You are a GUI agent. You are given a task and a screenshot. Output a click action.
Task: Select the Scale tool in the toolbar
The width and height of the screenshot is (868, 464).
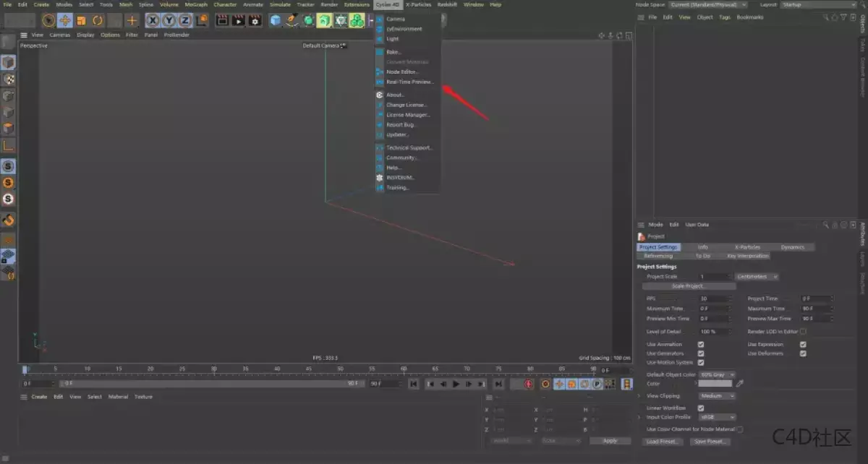pyautogui.click(x=80, y=20)
